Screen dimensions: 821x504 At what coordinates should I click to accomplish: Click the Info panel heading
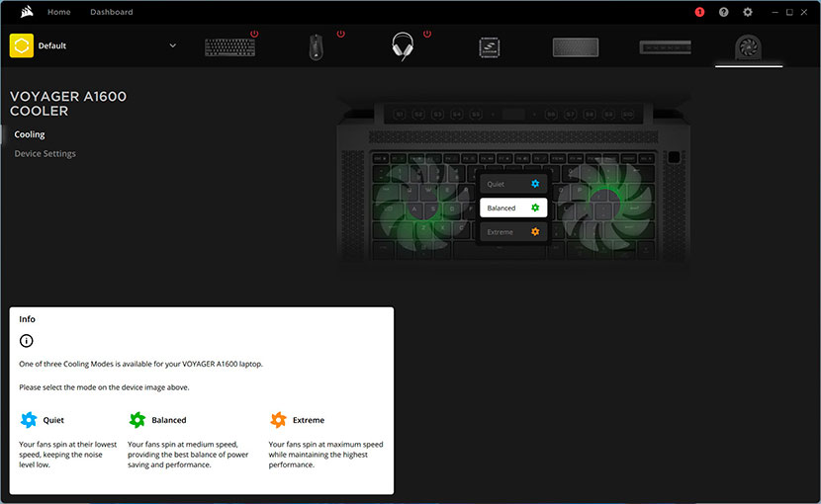28,319
